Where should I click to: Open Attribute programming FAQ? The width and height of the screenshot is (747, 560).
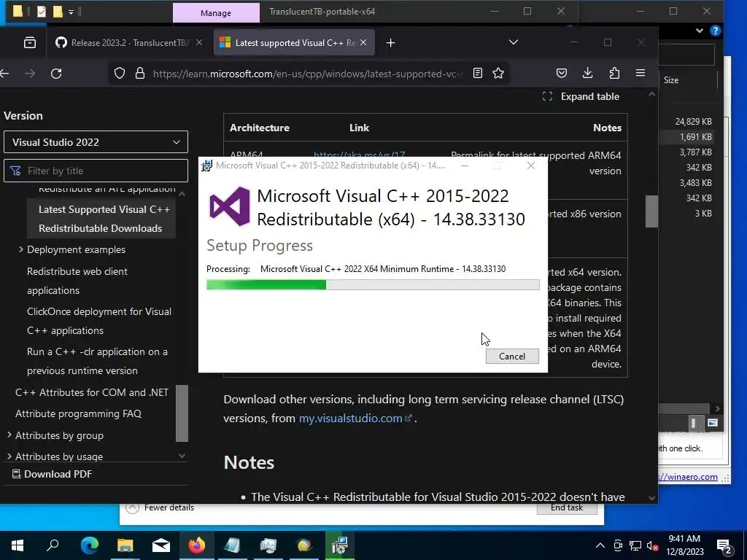pyautogui.click(x=78, y=414)
